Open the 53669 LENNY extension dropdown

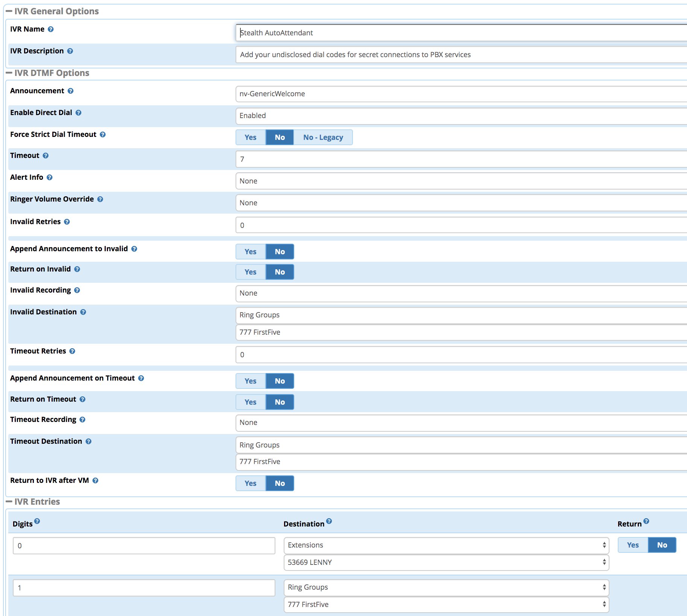point(446,562)
